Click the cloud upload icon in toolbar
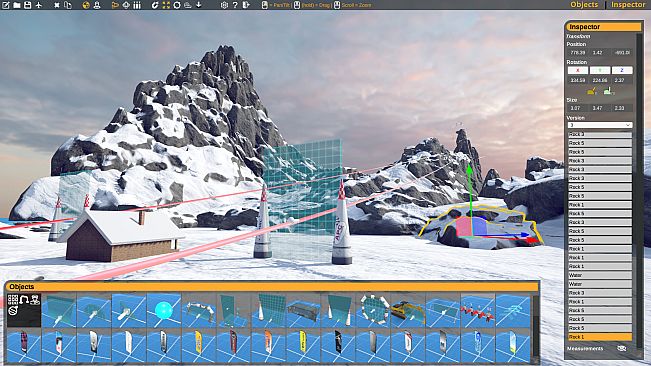Screen dimensions: 651x366 tap(126, 5)
